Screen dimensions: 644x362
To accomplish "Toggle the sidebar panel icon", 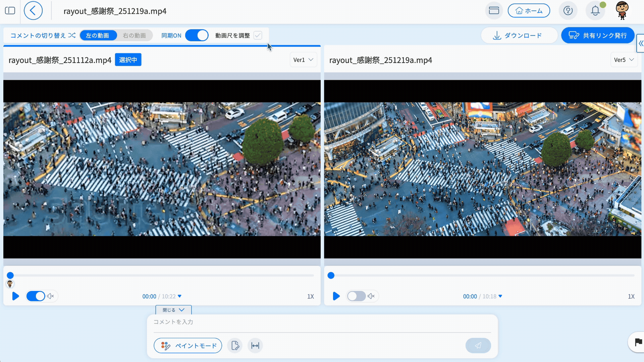I will tap(10, 11).
